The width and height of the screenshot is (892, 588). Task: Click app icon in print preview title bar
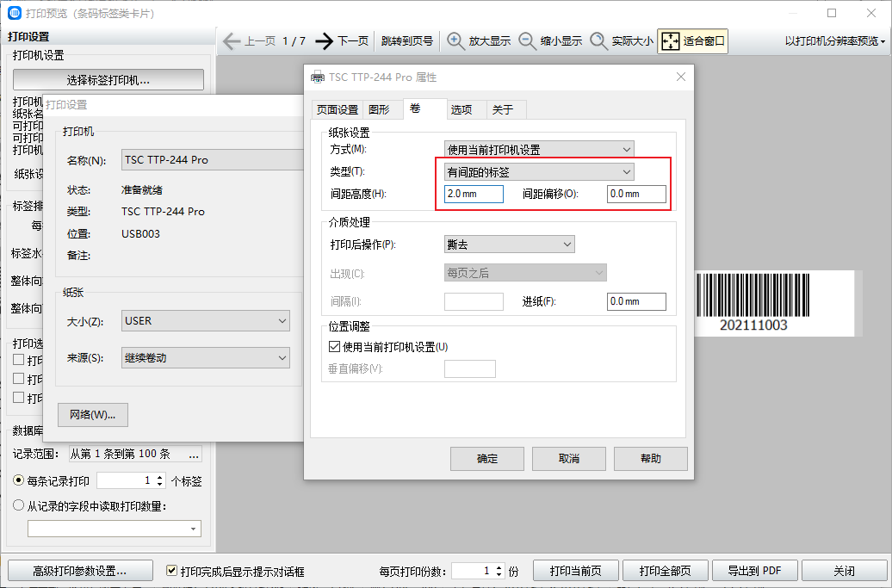[x=15, y=13]
